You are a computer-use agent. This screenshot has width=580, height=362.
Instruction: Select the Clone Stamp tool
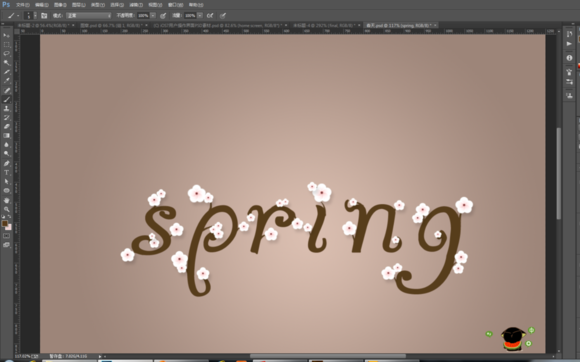(6, 108)
